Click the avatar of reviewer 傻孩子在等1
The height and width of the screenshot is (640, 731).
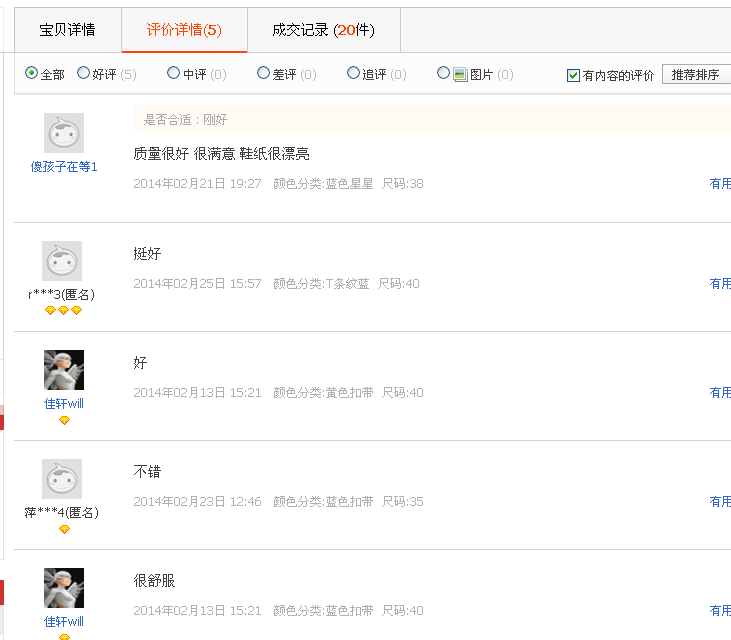coord(64,133)
